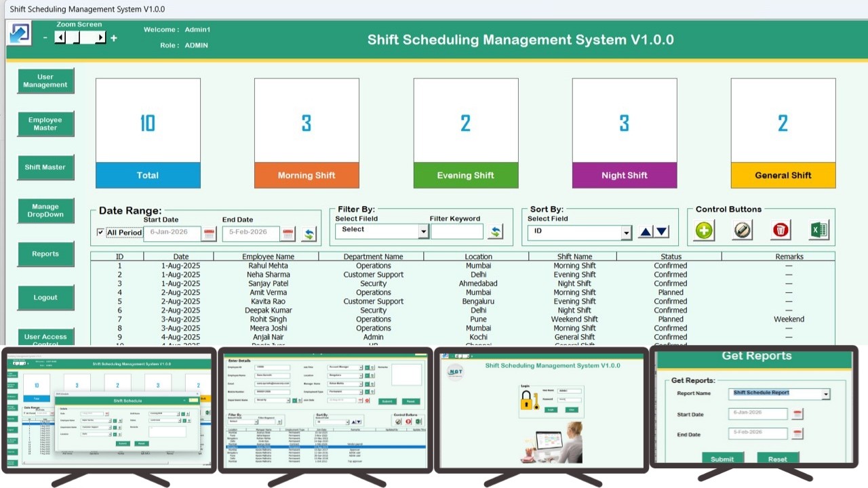Click the yellow General Shift card label
The image size is (868, 488).
click(x=783, y=175)
